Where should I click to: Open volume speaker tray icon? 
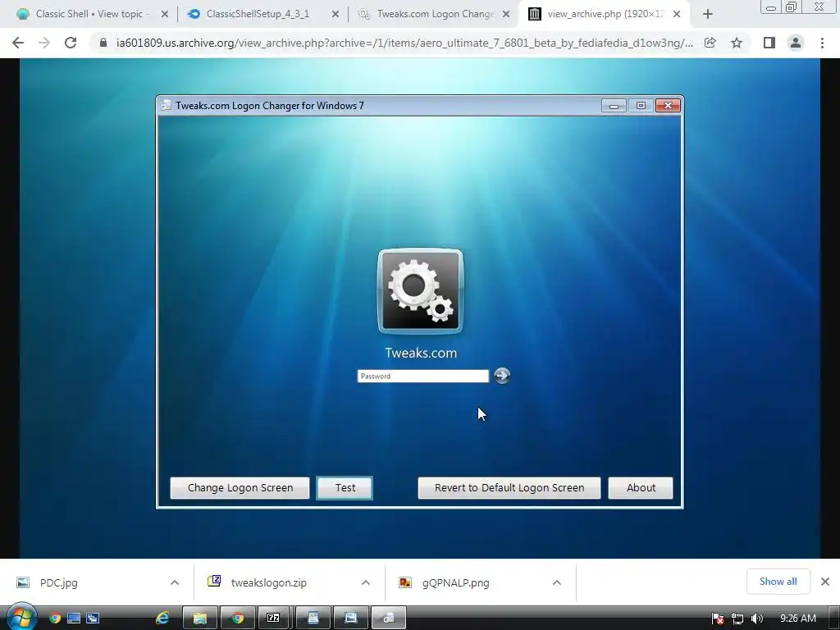click(756, 619)
